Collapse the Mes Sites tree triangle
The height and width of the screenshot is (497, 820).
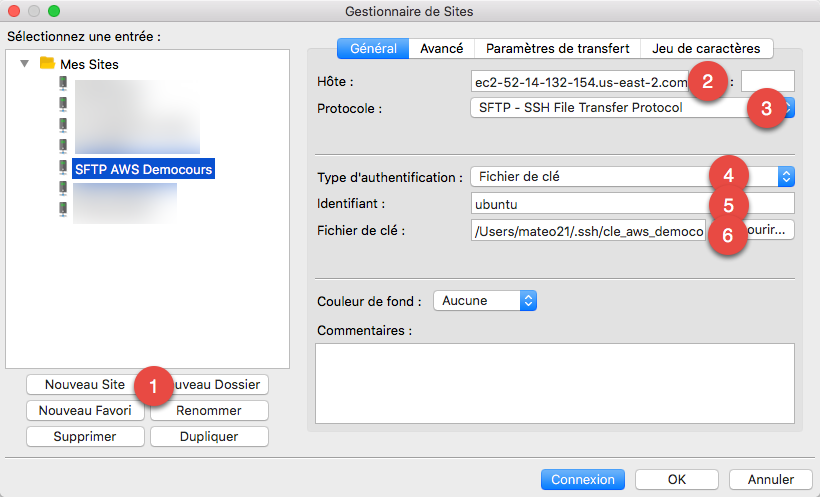coord(25,64)
